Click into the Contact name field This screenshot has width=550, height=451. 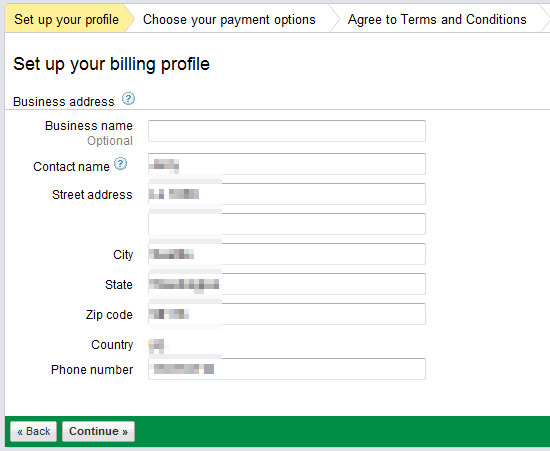[287, 164]
